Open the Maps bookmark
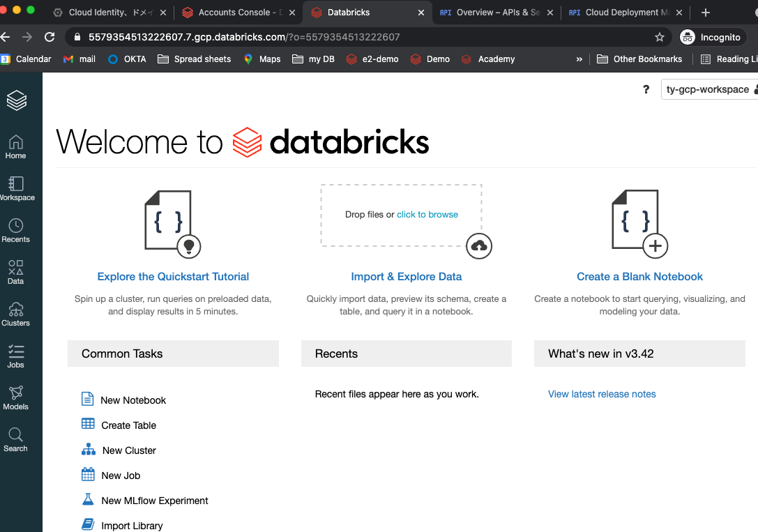This screenshot has height=532, width=758. (x=262, y=59)
